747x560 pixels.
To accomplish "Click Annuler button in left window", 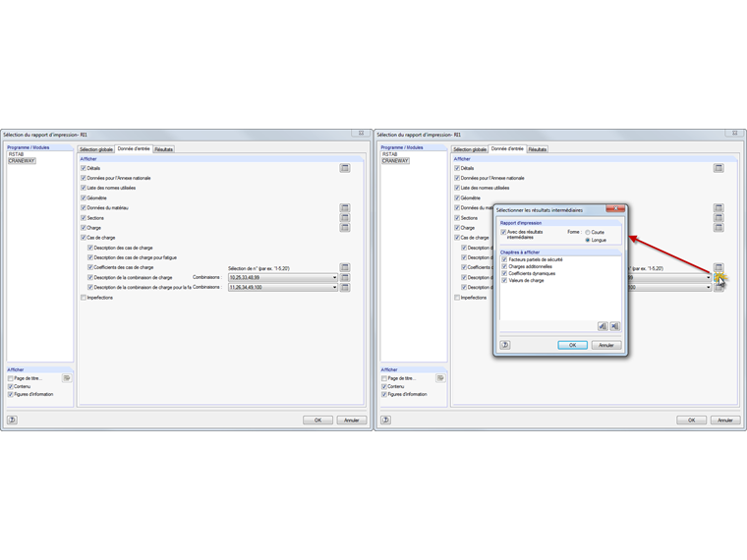I will click(x=352, y=420).
